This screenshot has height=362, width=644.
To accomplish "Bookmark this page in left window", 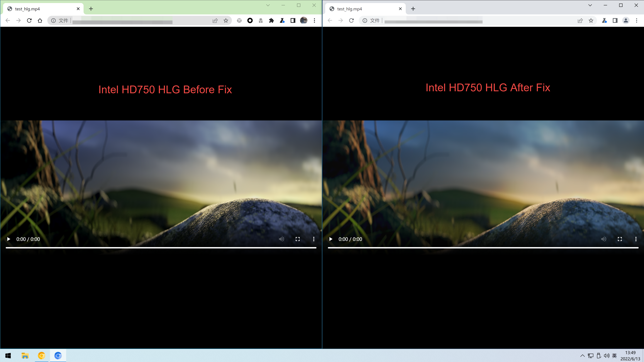I will click(x=226, y=20).
